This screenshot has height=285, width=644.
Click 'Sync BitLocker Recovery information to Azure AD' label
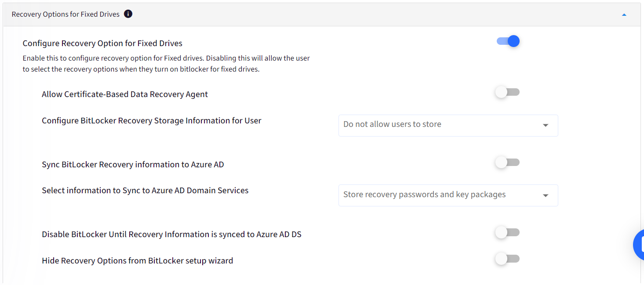(133, 164)
